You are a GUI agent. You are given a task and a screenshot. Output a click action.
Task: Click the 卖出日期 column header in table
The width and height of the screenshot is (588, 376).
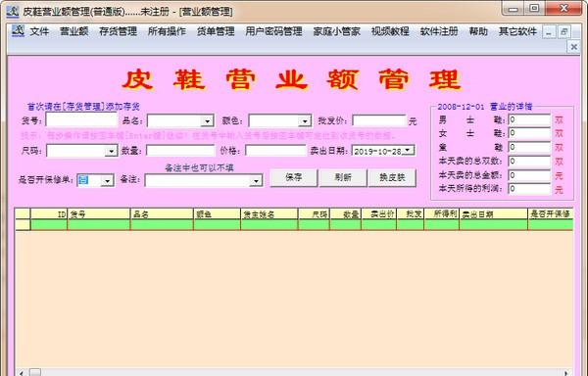[494, 213]
